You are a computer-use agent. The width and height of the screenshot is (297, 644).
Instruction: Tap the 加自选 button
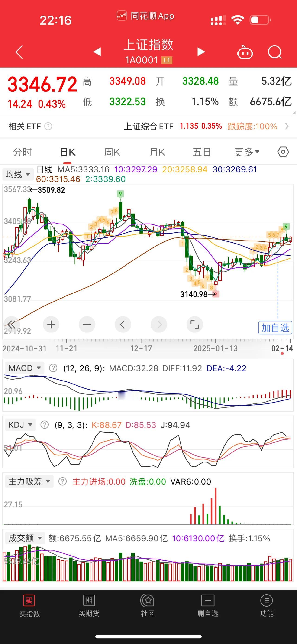tap(275, 328)
